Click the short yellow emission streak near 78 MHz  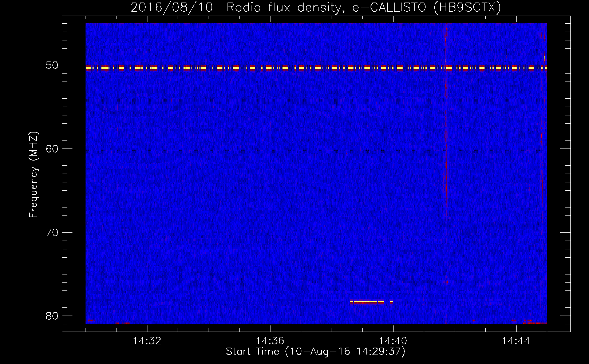[371, 301]
